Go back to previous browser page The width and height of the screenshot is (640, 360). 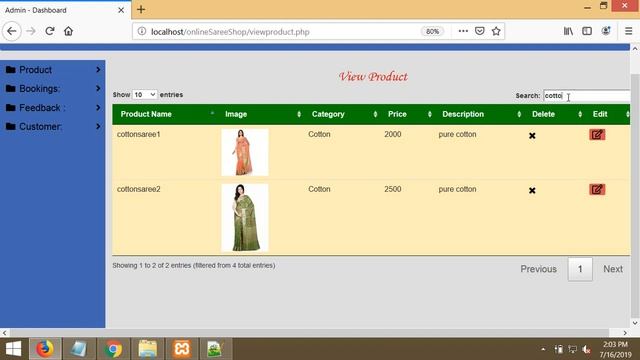12,31
